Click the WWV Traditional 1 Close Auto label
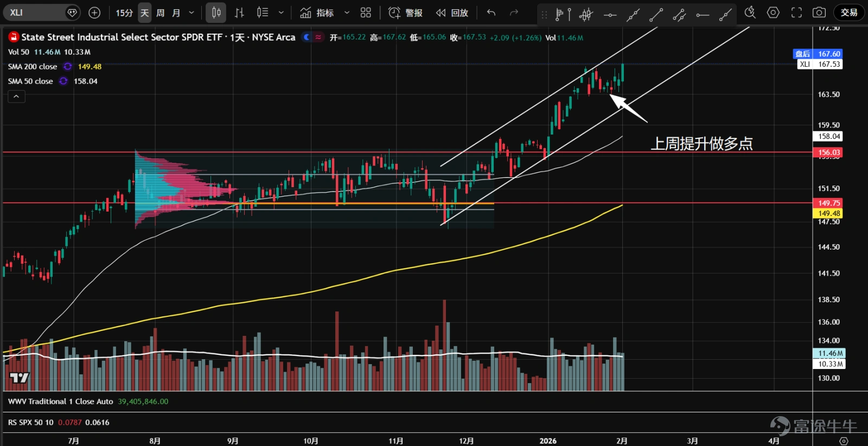Image resolution: width=868 pixels, height=446 pixels. click(x=60, y=402)
